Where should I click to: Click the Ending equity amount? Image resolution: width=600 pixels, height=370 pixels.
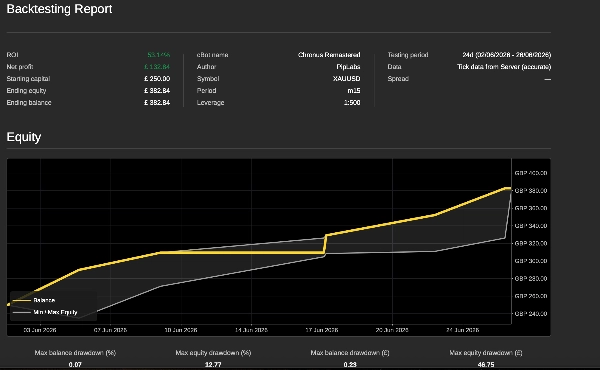pyautogui.click(x=157, y=91)
